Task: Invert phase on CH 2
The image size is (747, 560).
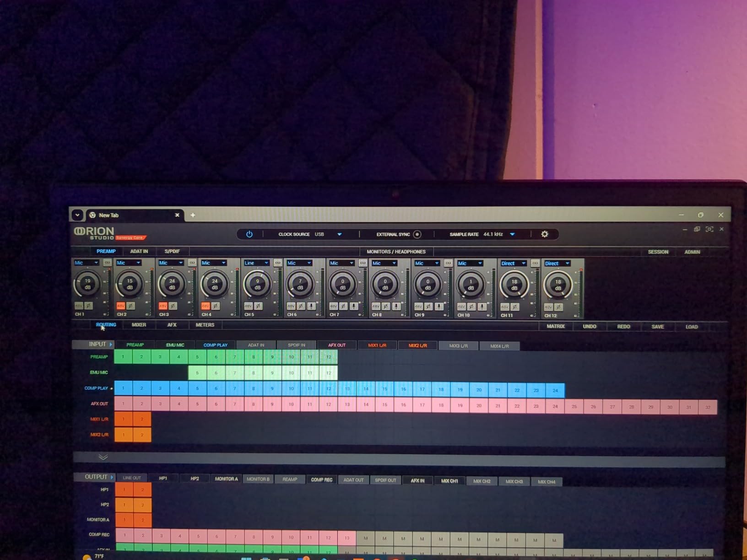Action: (131, 306)
